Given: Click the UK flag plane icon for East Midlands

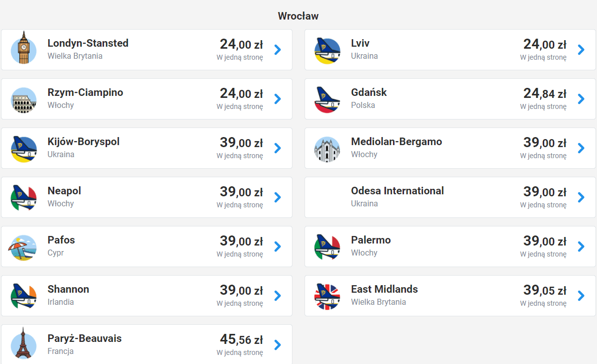Looking at the screenshot, I should point(327,296).
